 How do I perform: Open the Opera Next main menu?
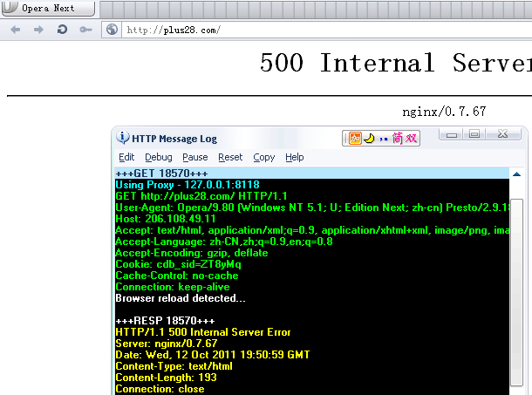(x=49, y=9)
